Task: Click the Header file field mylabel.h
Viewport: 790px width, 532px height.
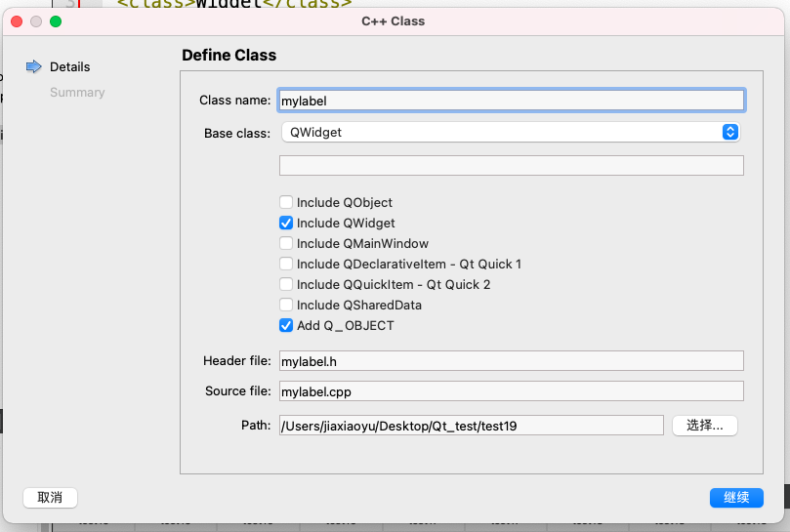Action: (x=512, y=361)
